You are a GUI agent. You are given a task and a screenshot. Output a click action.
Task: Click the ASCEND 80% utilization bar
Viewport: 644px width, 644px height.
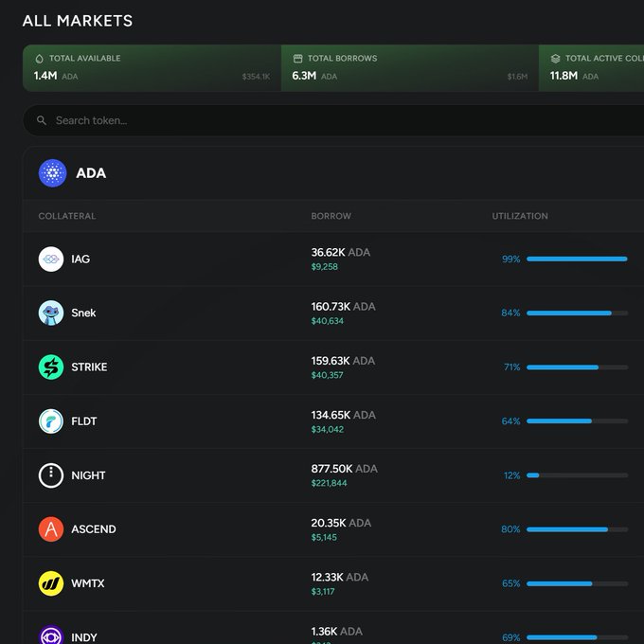tap(577, 529)
